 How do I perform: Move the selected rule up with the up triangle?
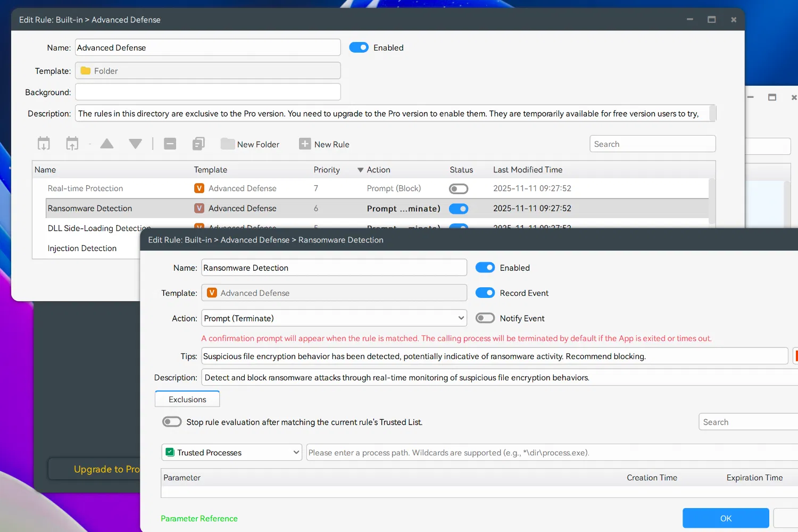coord(107,144)
